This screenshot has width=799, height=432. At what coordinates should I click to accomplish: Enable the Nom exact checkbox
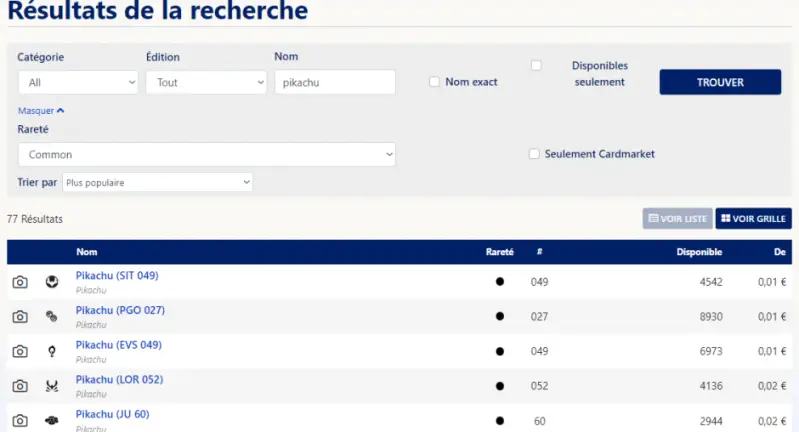(x=434, y=82)
